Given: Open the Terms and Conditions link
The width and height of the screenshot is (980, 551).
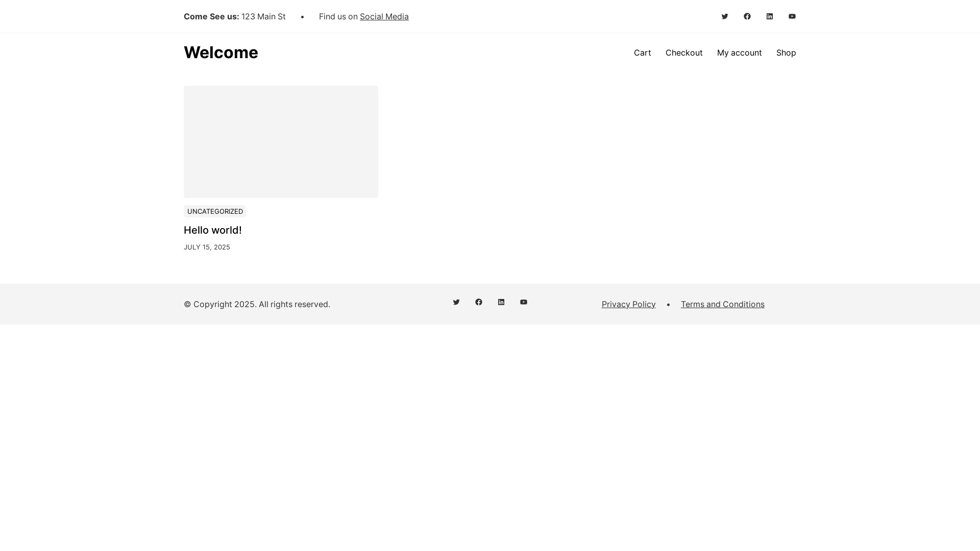Looking at the screenshot, I should tap(723, 304).
